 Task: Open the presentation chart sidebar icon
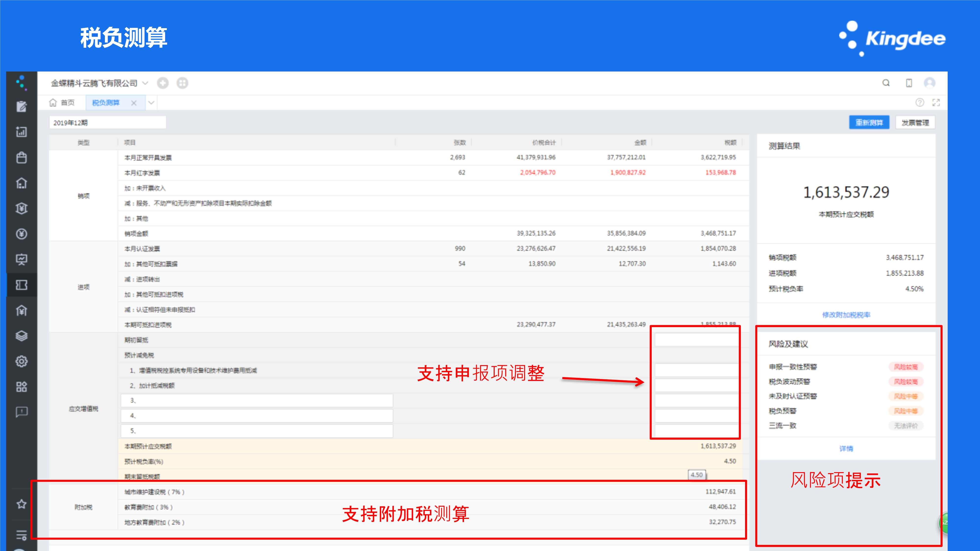coord(21,259)
